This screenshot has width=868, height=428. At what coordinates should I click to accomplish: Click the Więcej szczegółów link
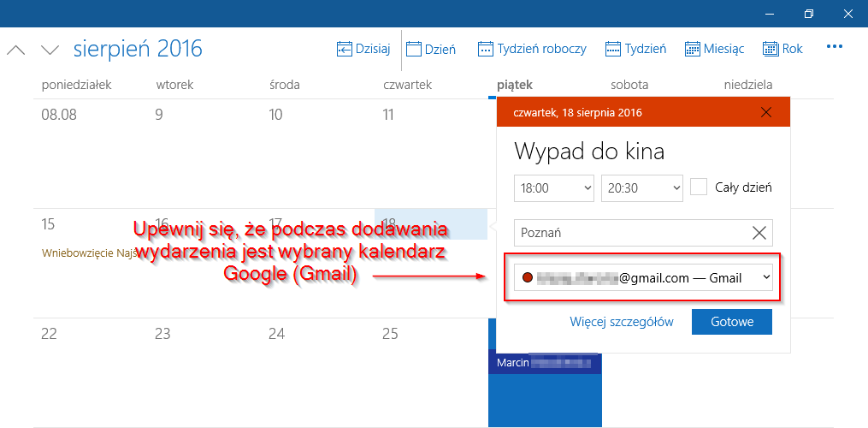621,322
